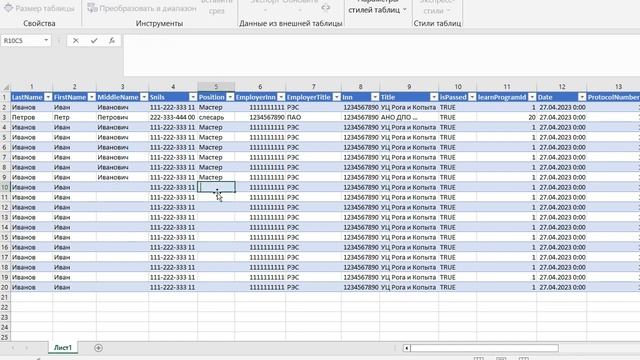This screenshot has height=360, width=640.
Task: Open Position column filter dropdown
Action: (x=230, y=97)
